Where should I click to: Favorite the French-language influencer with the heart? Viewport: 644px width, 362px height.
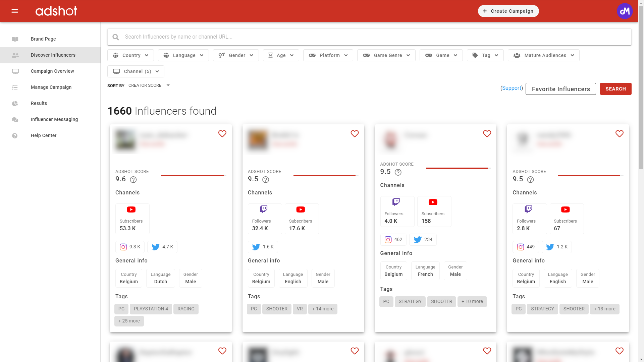coord(487,134)
